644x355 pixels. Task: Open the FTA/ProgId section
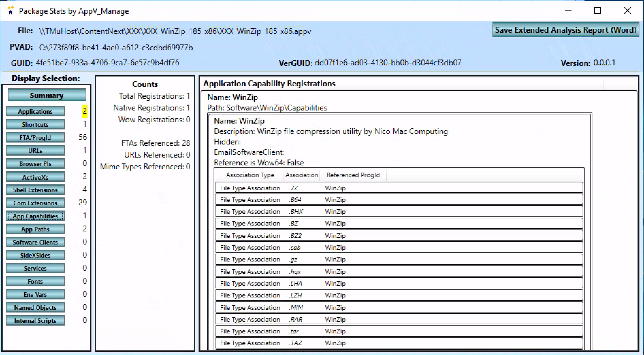(x=35, y=137)
